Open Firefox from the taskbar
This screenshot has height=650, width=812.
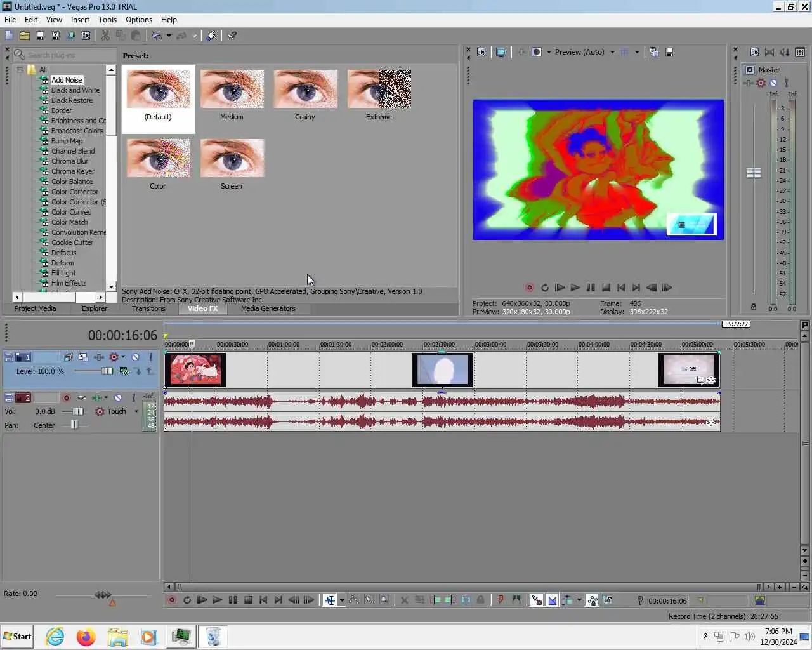click(86, 637)
